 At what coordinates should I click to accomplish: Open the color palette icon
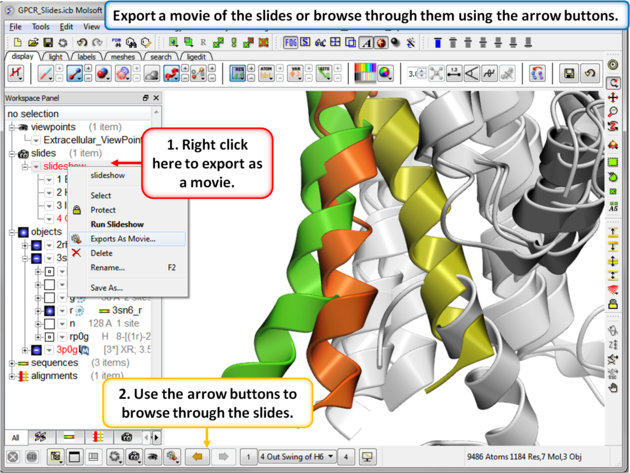coord(364,74)
